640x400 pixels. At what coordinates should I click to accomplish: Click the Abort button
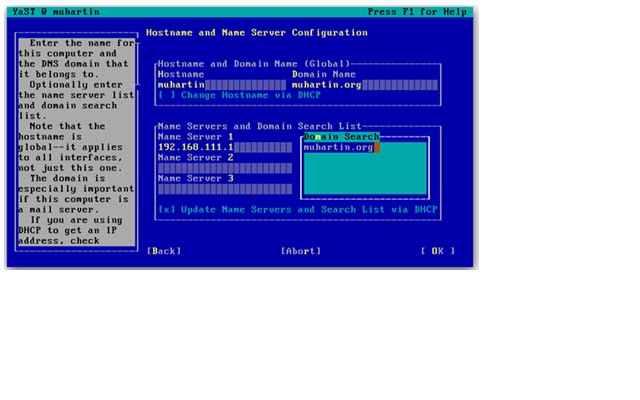click(x=301, y=251)
